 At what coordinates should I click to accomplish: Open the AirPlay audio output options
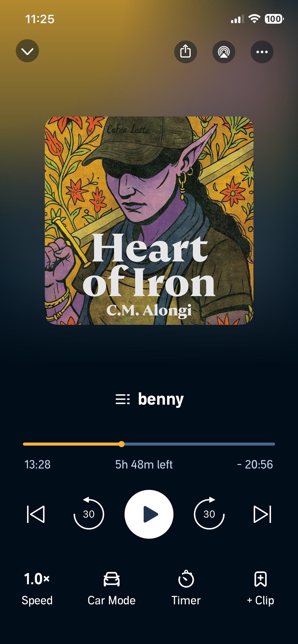coord(224,52)
